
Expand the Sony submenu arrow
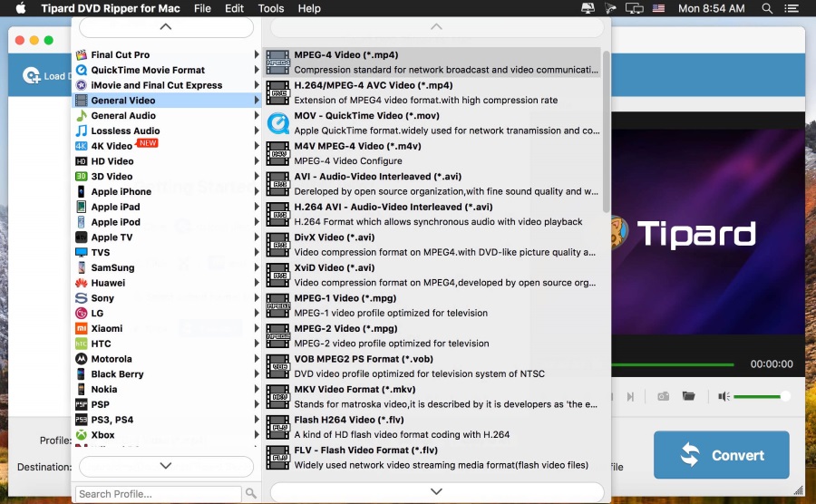click(257, 298)
